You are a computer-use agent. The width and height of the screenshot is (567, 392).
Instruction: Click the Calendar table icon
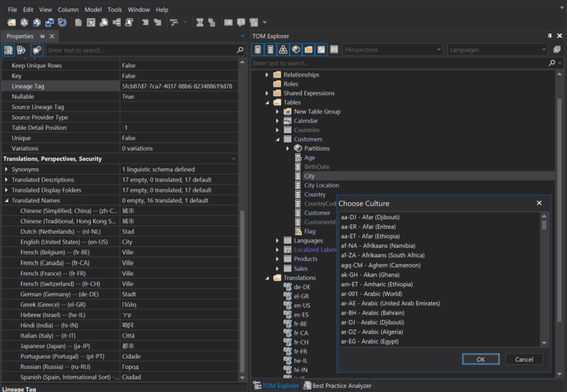(287, 121)
